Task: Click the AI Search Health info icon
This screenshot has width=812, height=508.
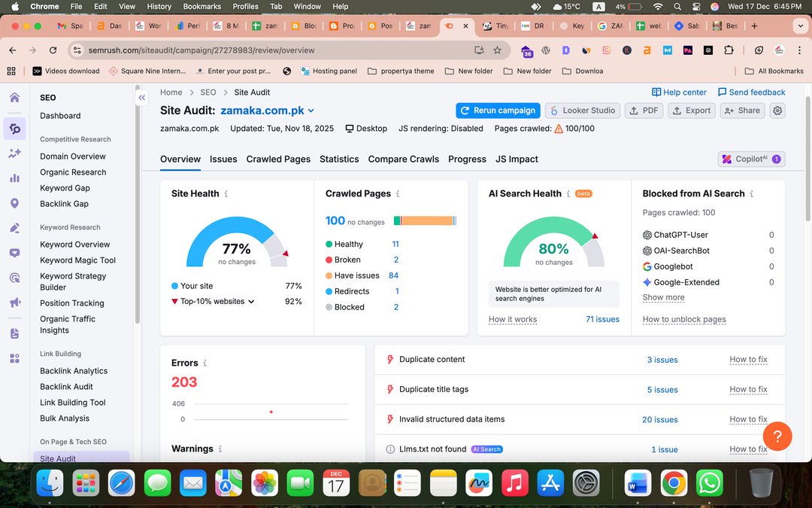Action: [568, 193]
